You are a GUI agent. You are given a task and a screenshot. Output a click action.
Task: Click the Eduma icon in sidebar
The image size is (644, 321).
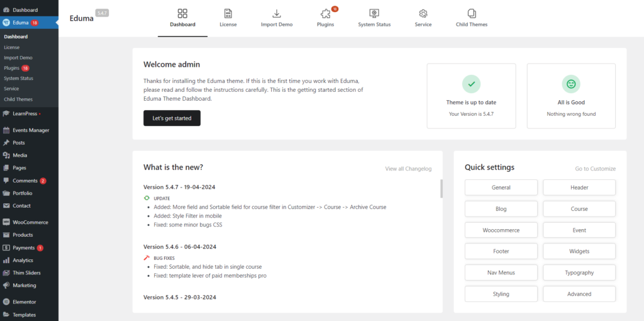pyautogui.click(x=6, y=23)
